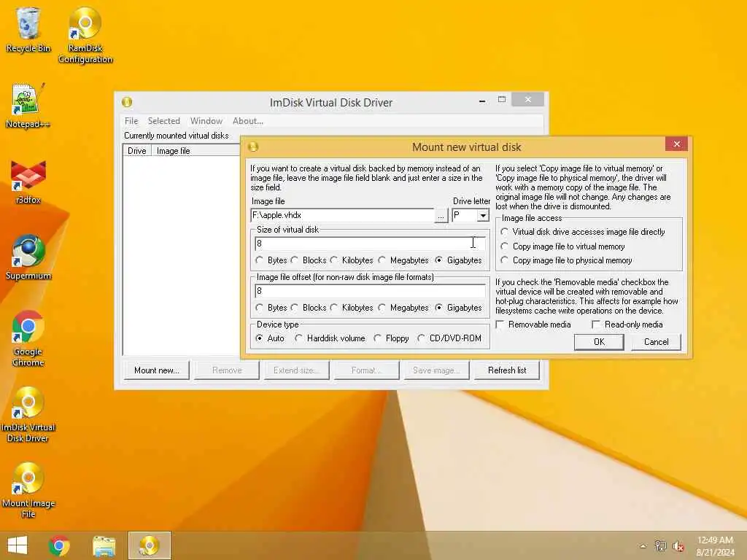747x560 pixels.
Task: Click OK in Mount new virtual disk
Action: click(x=599, y=342)
